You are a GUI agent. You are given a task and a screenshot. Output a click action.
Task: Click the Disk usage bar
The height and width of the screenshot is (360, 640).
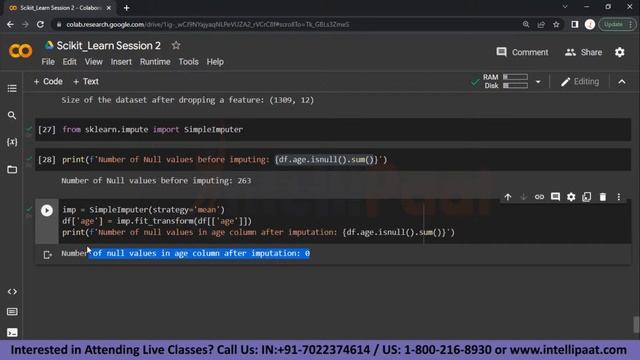point(515,86)
